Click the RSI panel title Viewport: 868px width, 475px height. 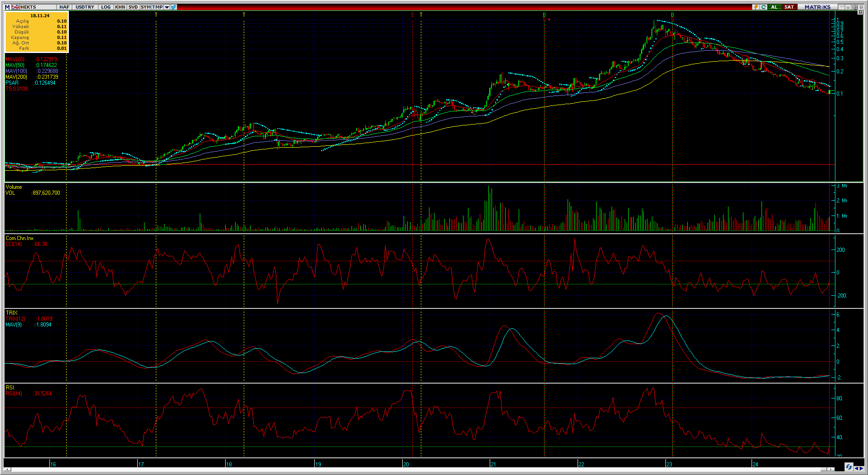10,388
